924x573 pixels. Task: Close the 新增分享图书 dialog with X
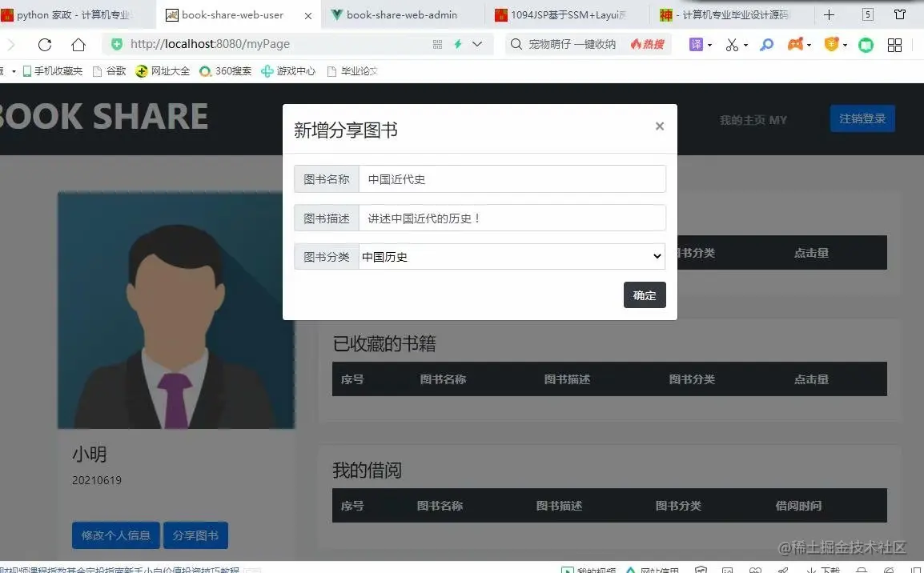coord(660,126)
